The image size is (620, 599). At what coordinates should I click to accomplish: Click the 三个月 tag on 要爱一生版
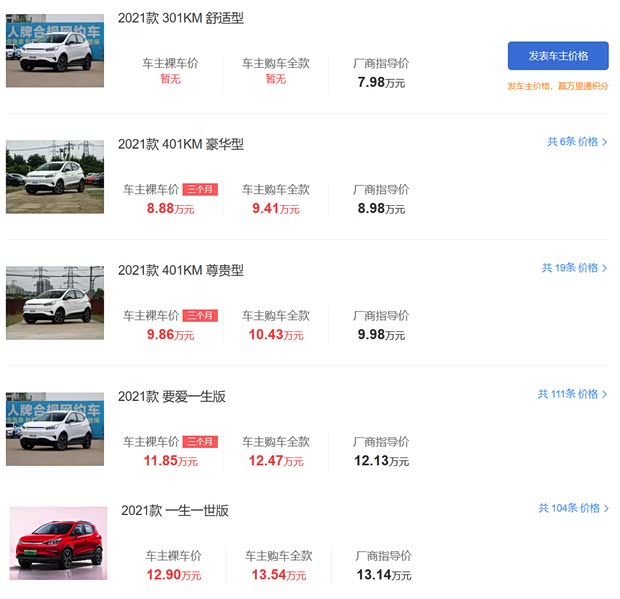pyautogui.click(x=200, y=442)
